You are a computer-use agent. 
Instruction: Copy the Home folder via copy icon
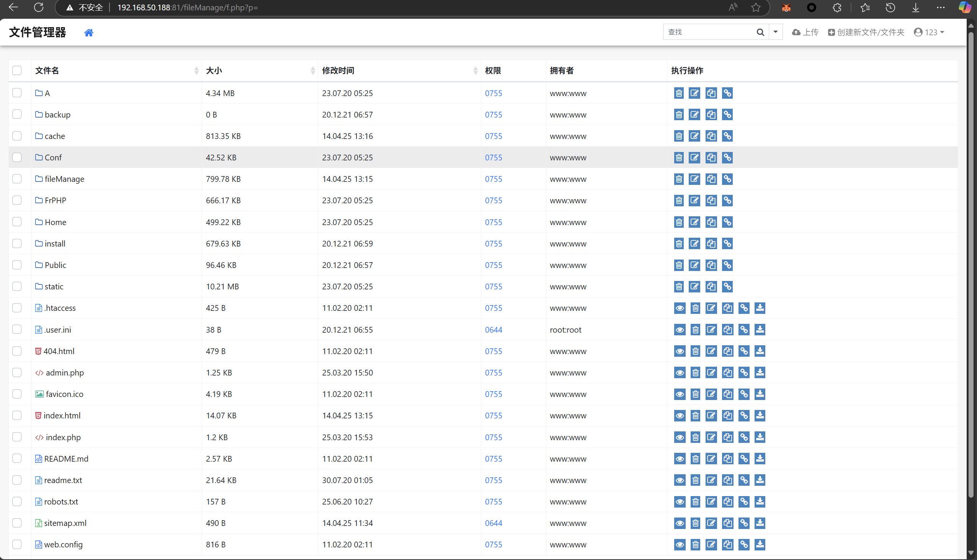pyautogui.click(x=711, y=222)
